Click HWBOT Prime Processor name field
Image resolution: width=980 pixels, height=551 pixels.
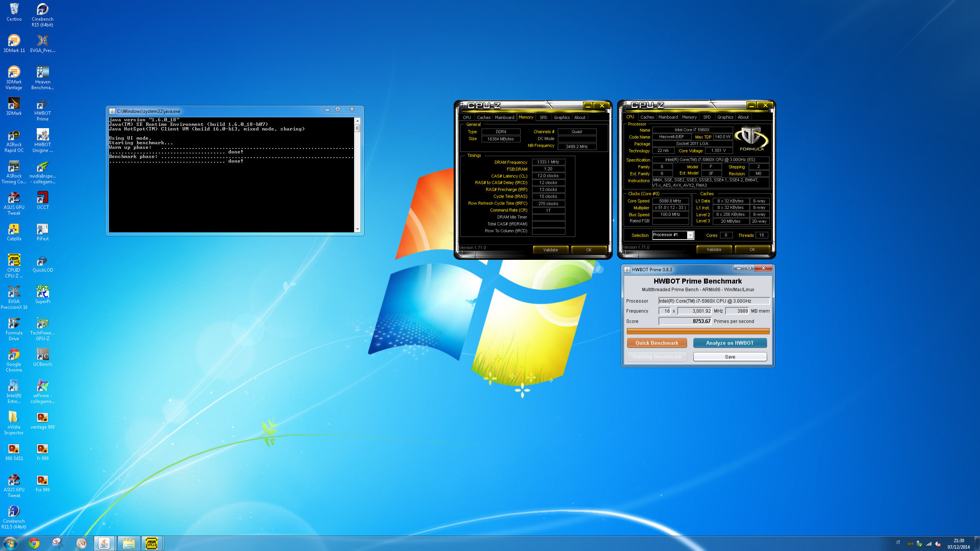[714, 301]
